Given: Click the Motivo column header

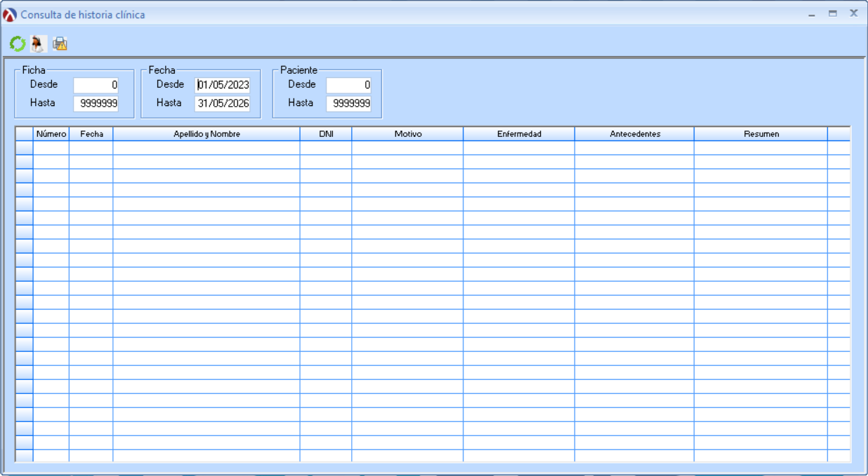Looking at the screenshot, I should click(408, 134).
